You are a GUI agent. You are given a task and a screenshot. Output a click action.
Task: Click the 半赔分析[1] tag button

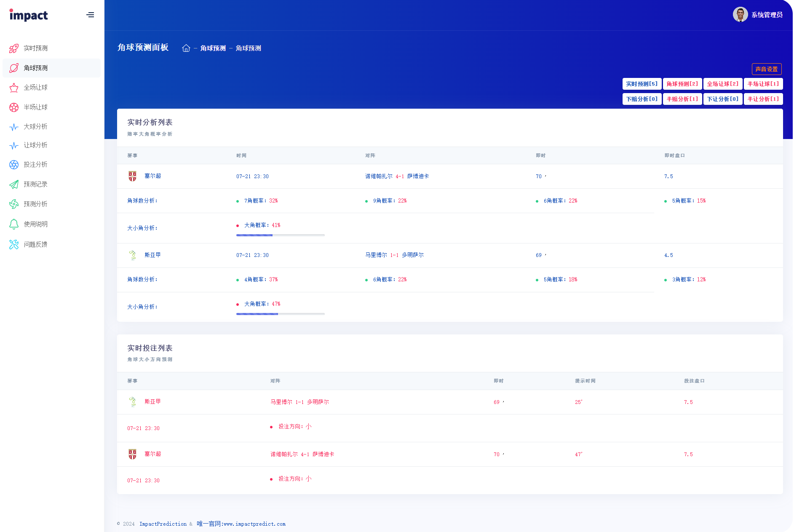click(682, 99)
